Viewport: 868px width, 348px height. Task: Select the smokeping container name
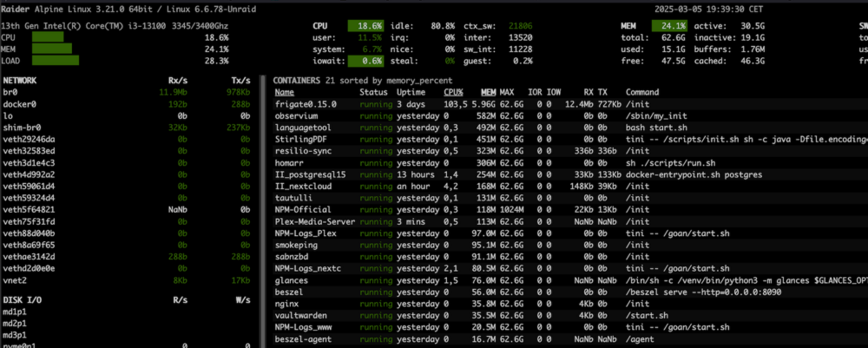click(x=296, y=245)
